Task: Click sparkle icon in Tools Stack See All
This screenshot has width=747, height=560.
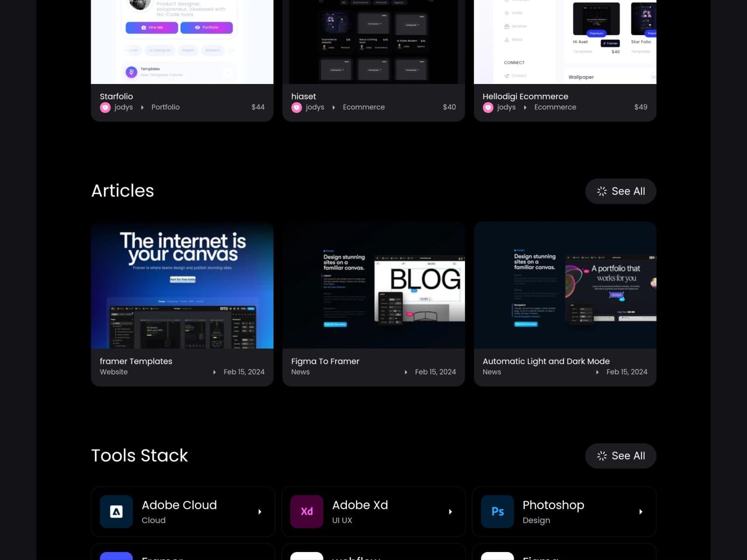Action: coord(602,456)
